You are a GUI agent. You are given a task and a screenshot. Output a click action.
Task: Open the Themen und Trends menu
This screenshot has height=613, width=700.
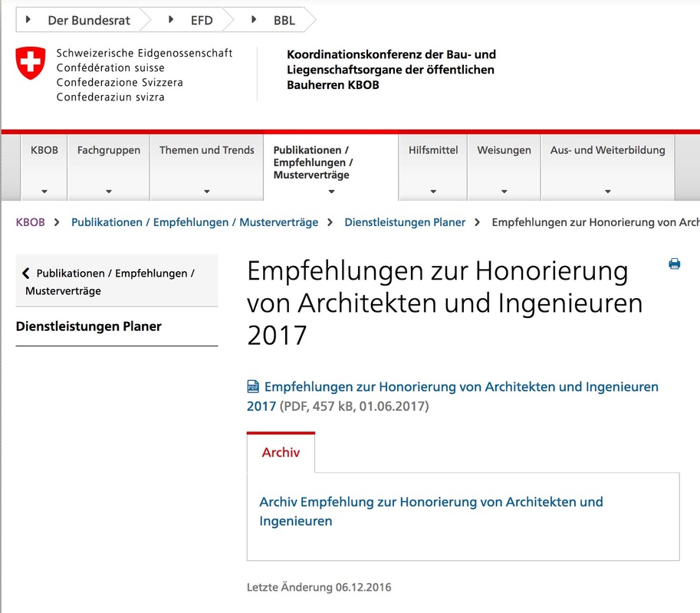pos(207,167)
